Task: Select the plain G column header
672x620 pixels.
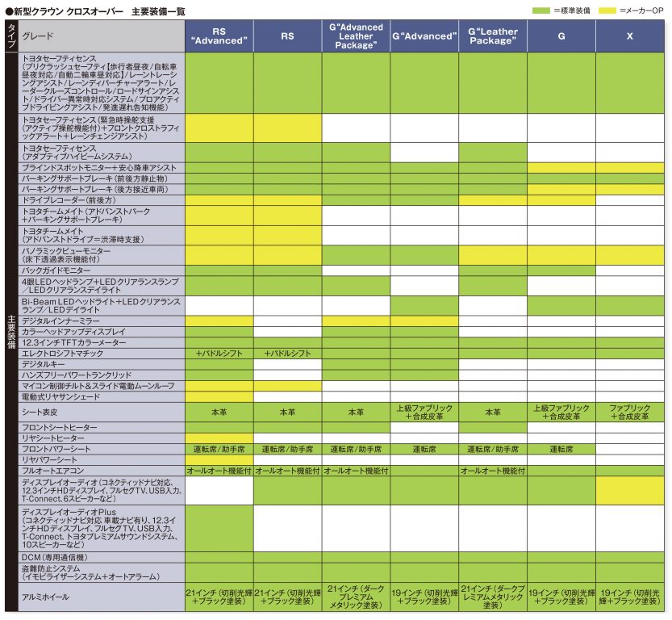Action: point(561,36)
